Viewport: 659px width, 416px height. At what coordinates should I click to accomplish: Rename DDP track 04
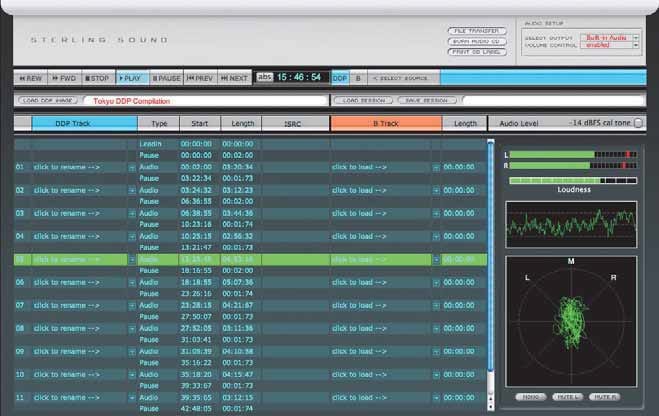point(67,237)
